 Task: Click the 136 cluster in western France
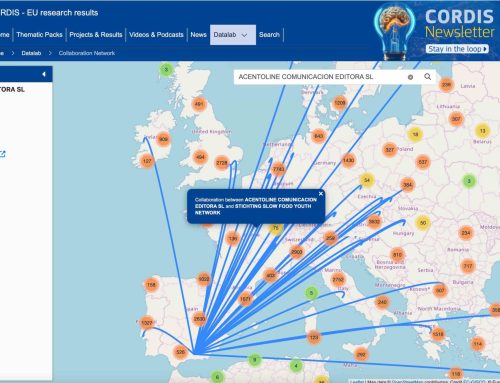click(x=233, y=239)
